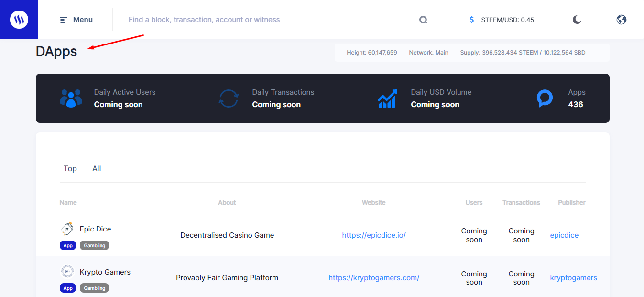Click the Apps speech bubble icon
The height and width of the screenshot is (297, 644).
[x=545, y=99]
